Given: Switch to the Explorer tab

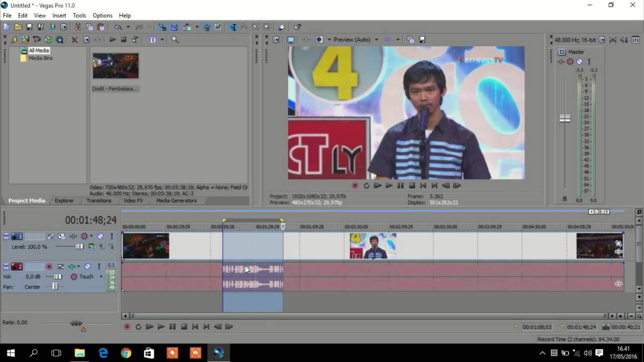Looking at the screenshot, I should coord(64,201).
